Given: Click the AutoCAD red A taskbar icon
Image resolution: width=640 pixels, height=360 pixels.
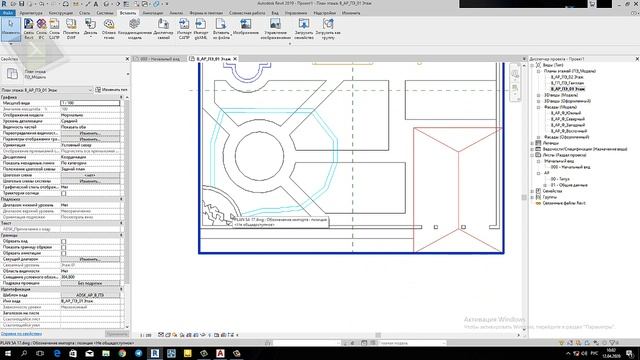Looking at the screenshot, I should pyautogui.click(x=220, y=353).
